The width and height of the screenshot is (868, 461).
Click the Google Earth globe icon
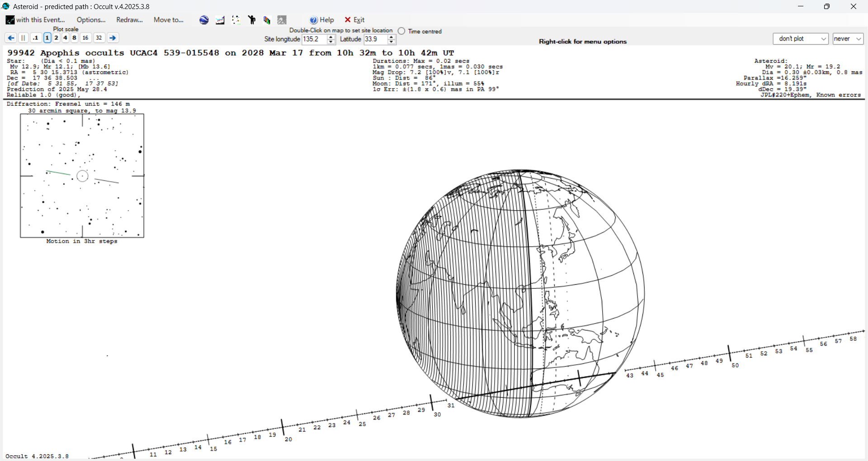click(204, 20)
